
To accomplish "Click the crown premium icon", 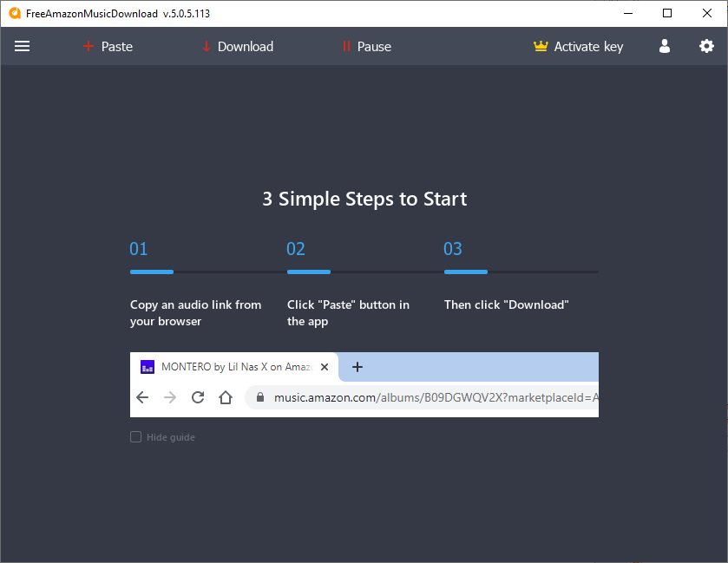I will click(x=541, y=46).
